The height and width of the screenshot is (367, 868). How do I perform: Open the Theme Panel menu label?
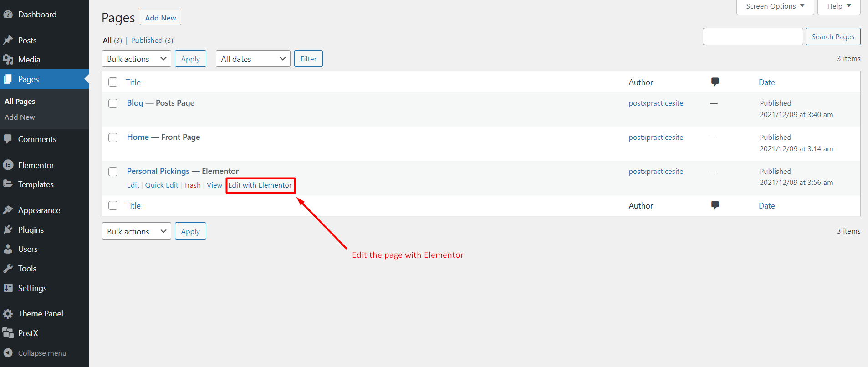pos(41,314)
